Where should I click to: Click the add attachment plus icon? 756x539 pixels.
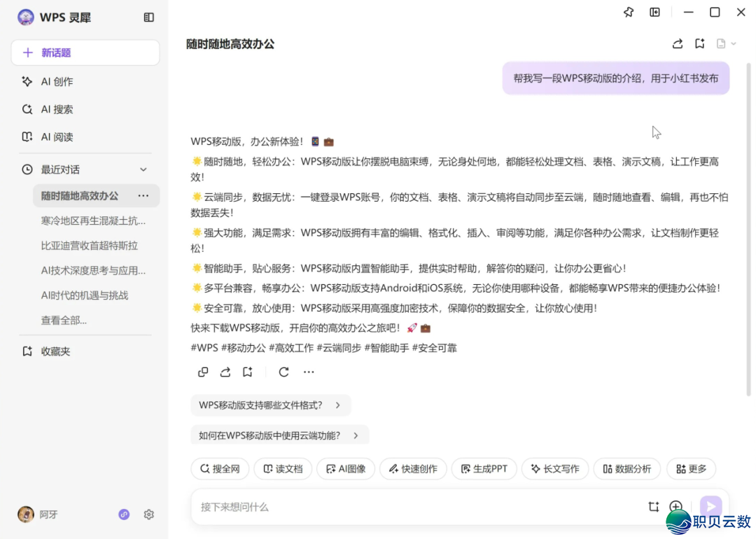click(x=675, y=507)
